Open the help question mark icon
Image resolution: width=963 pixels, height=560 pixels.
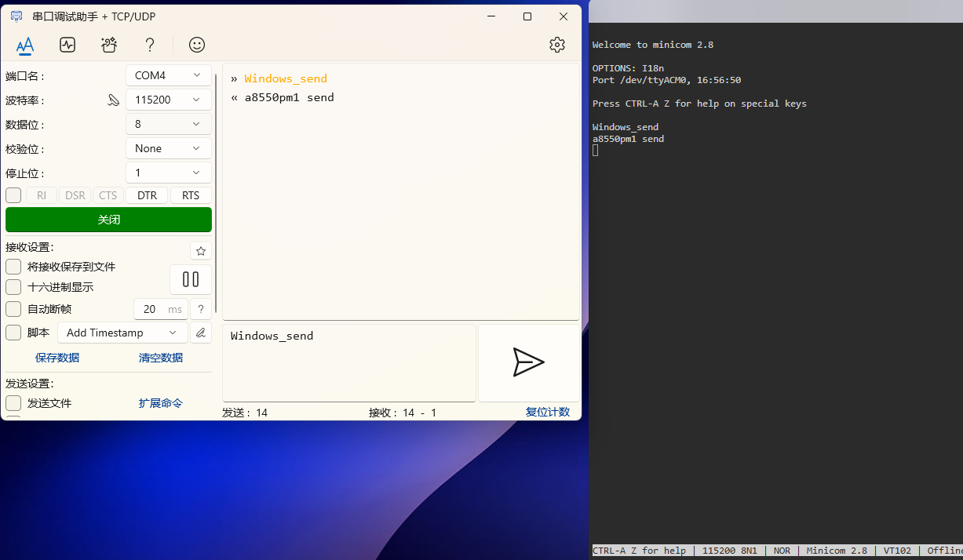[x=150, y=45]
